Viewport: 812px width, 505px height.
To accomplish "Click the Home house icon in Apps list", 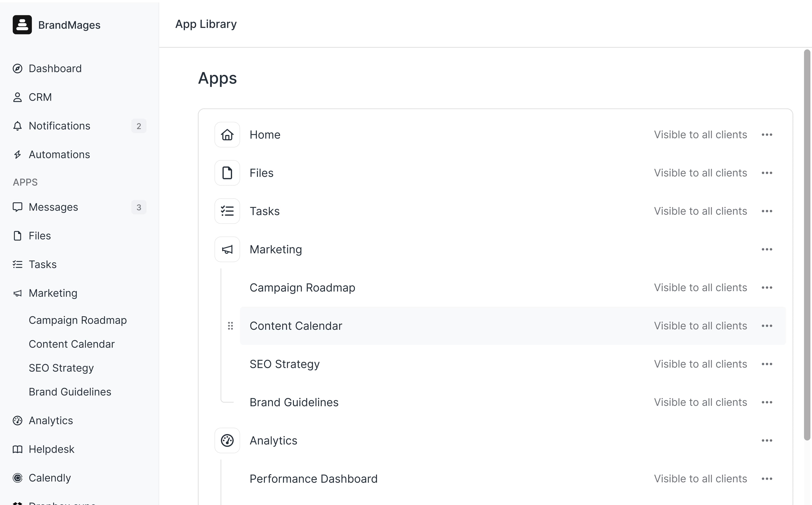I will (227, 135).
